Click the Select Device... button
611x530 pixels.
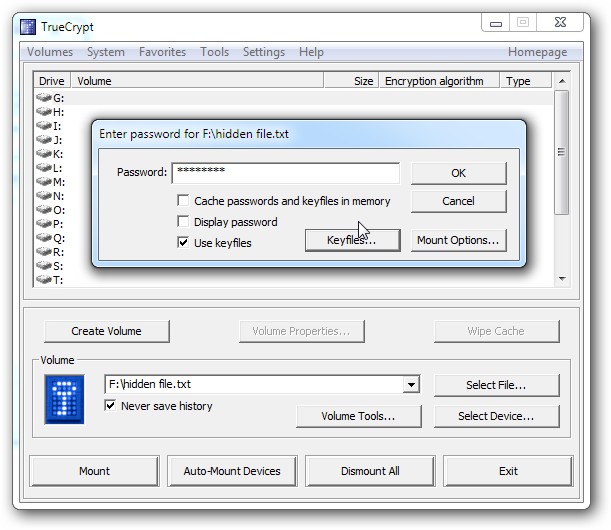496,416
